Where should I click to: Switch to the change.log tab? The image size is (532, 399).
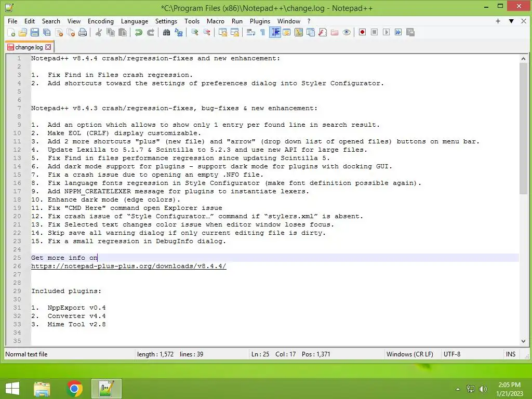pyautogui.click(x=29, y=47)
